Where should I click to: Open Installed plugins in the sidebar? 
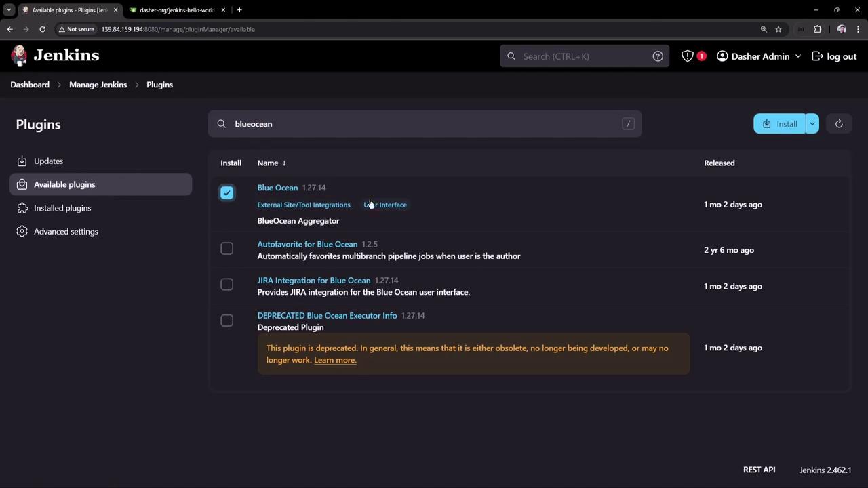coord(62,208)
